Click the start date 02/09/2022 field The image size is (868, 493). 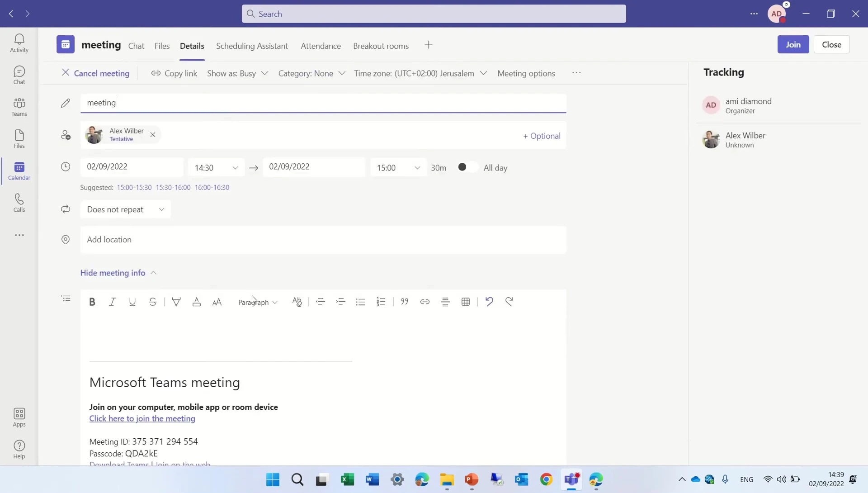[x=132, y=167]
